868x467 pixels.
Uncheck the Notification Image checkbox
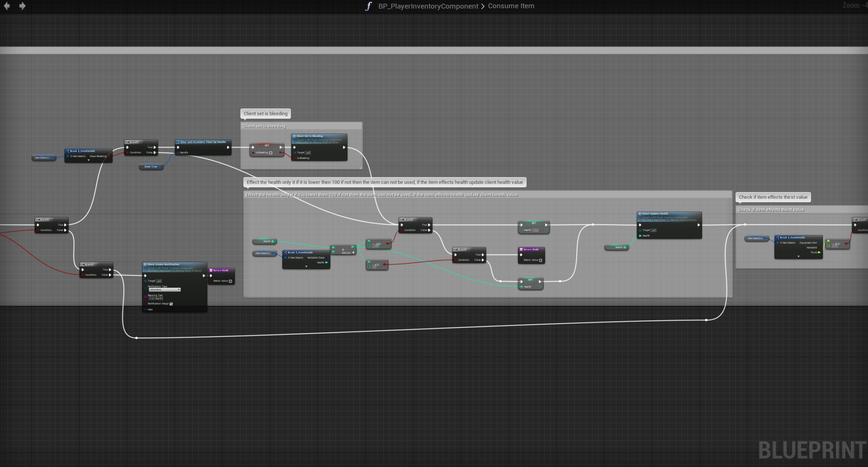[x=171, y=304]
